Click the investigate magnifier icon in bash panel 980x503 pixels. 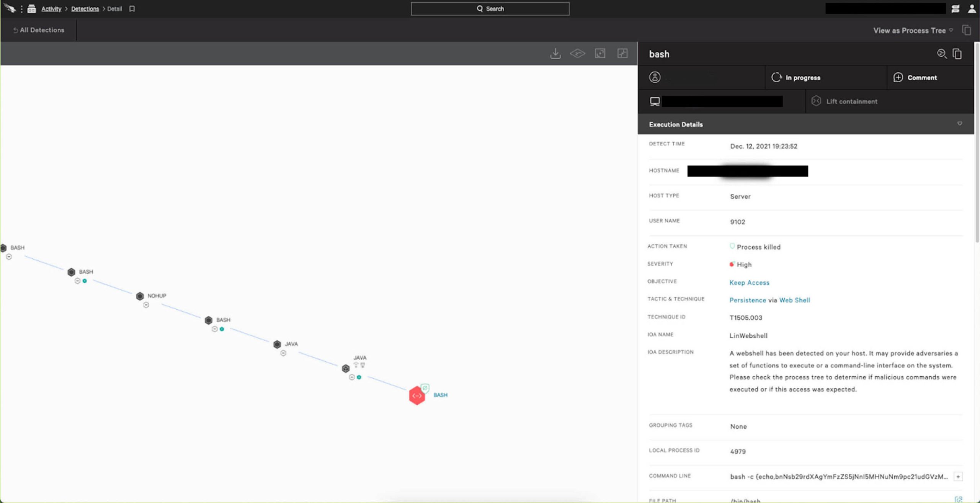pyautogui.click(x=942, y=54)
